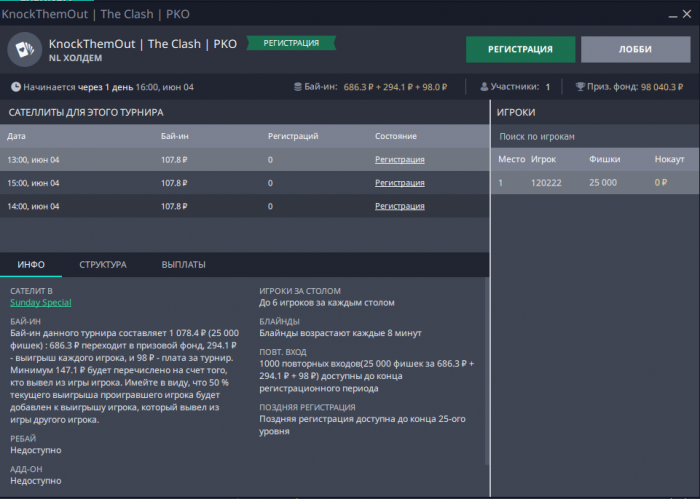Click Регистрация link for 14:00 satellite
The width and height of the screenshot is (700, 499).
[x=399, y=206]
